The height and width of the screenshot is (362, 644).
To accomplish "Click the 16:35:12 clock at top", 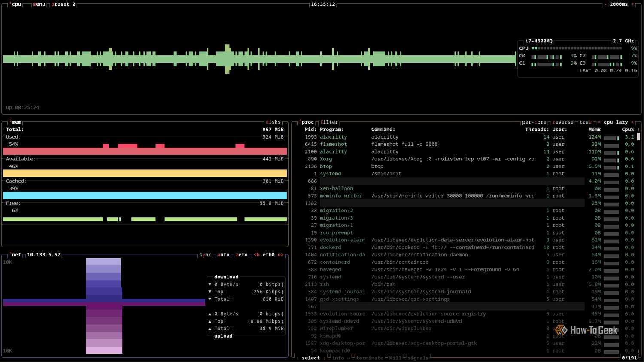I will (323, 4).
